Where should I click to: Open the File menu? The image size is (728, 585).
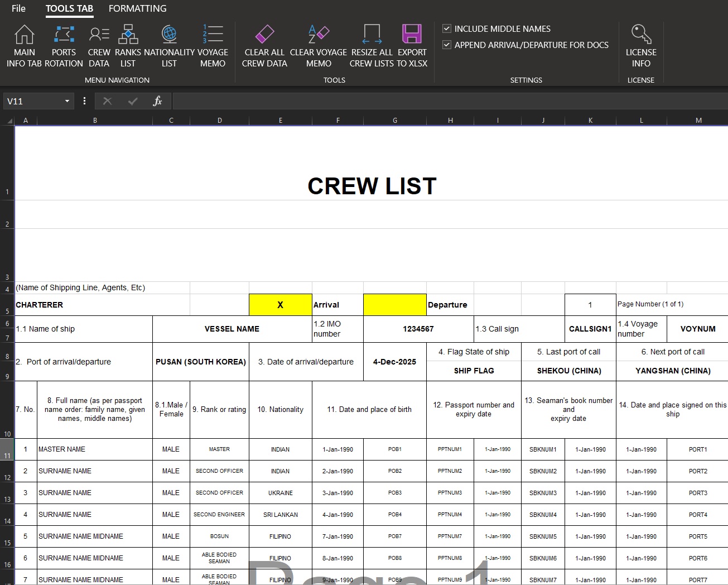pos(18,8)
